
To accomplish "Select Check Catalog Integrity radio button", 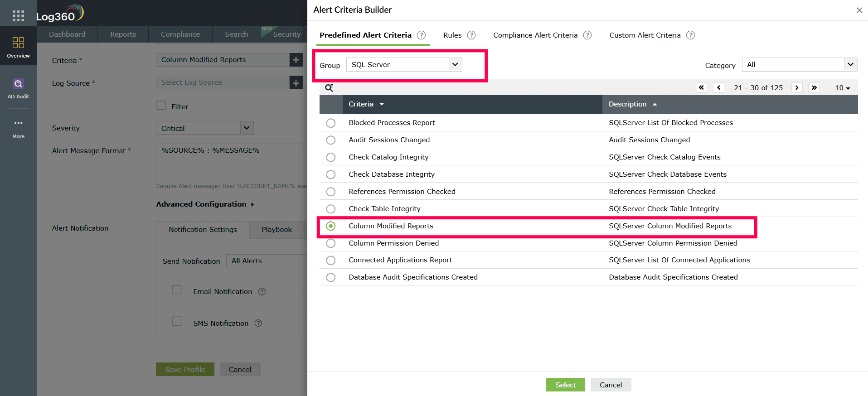I will (331, 157).
